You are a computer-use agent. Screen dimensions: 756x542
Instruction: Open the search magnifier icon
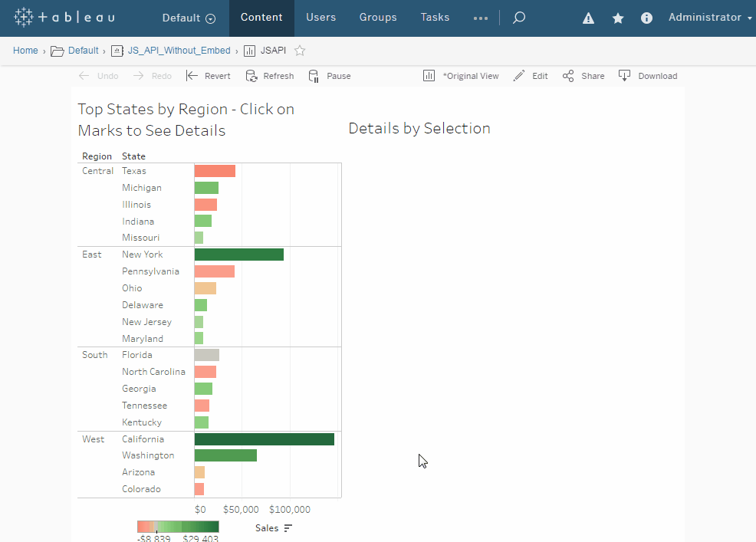(519, 18)
